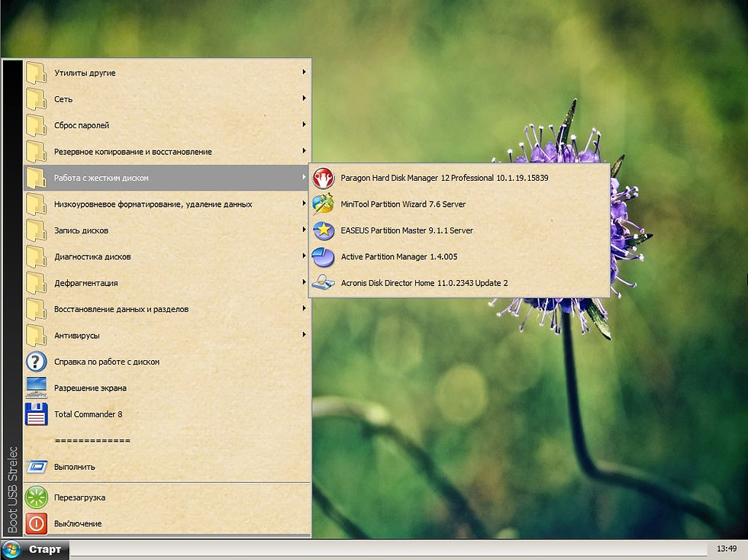This screenshot has height=560, width=748.
Task: Launch Total Commander 8
Action: (166, 414)
